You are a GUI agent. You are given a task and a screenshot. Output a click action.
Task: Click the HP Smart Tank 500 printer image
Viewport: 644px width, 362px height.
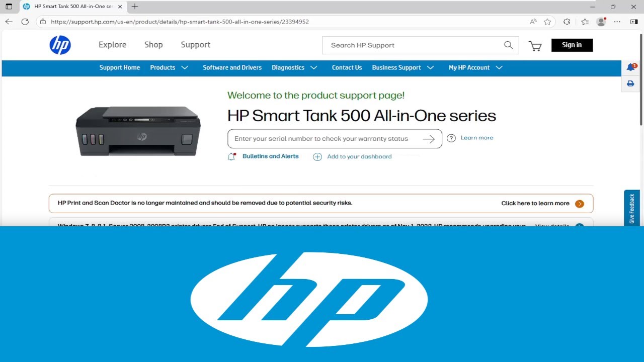click(138, 131)
